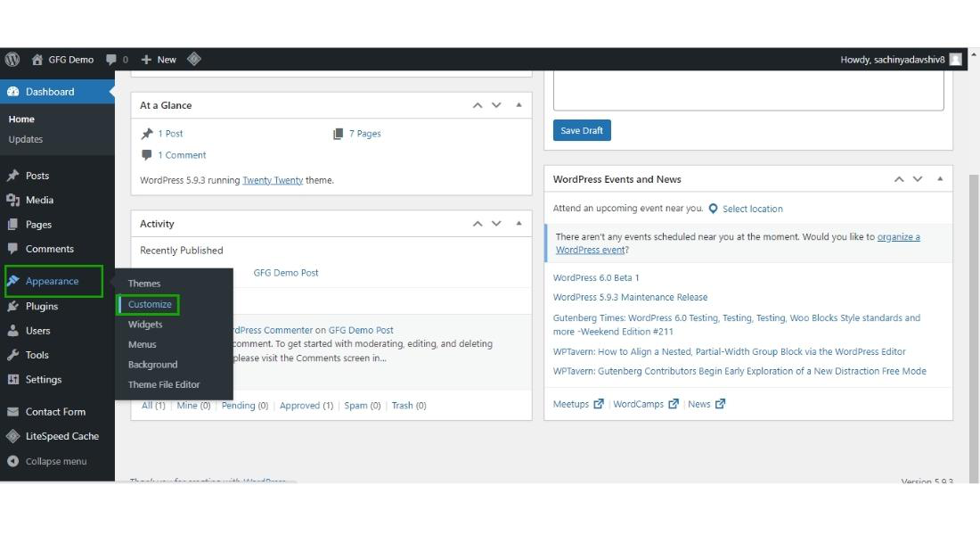Click the Comments bubble icon in sidebar
Screen dimensions: 980x535
click(x=13, y=249)
